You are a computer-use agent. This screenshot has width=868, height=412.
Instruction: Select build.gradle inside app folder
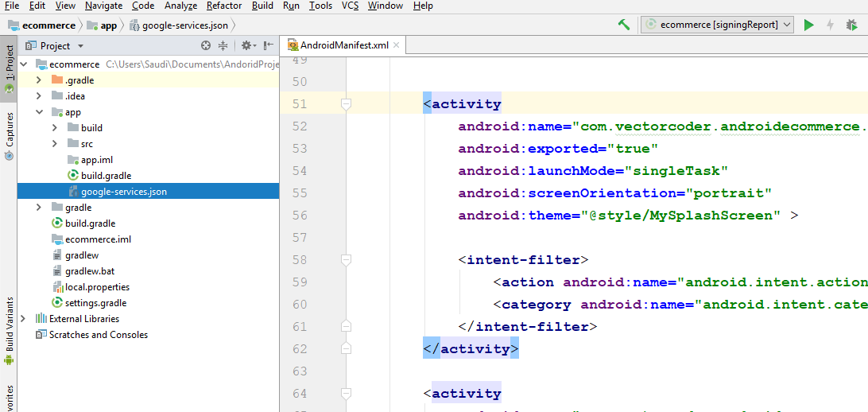coord(106,176)
